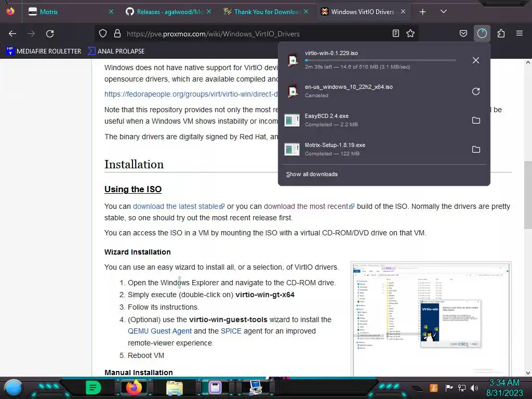Image resolution: width=532 pixels, height=399 pixels.
Task: Open the Start menu orb
Action: (14, 388)
